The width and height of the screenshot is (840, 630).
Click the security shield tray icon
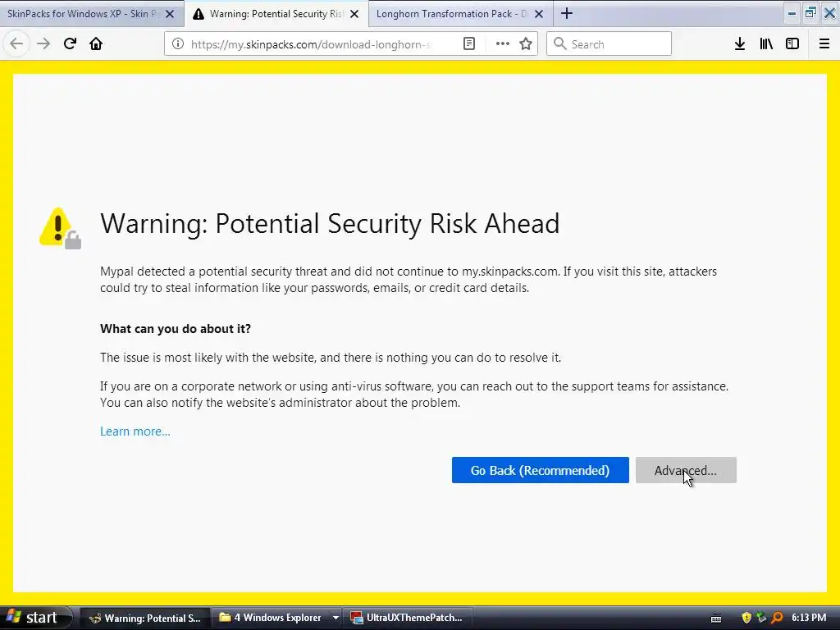pyautogui.click(x=746, y=618)
